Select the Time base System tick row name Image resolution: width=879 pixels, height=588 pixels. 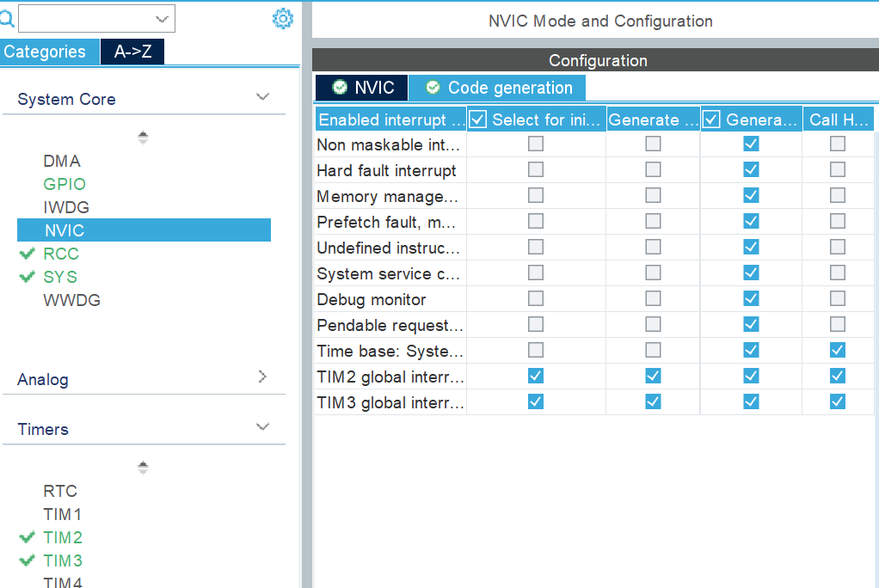390,352
